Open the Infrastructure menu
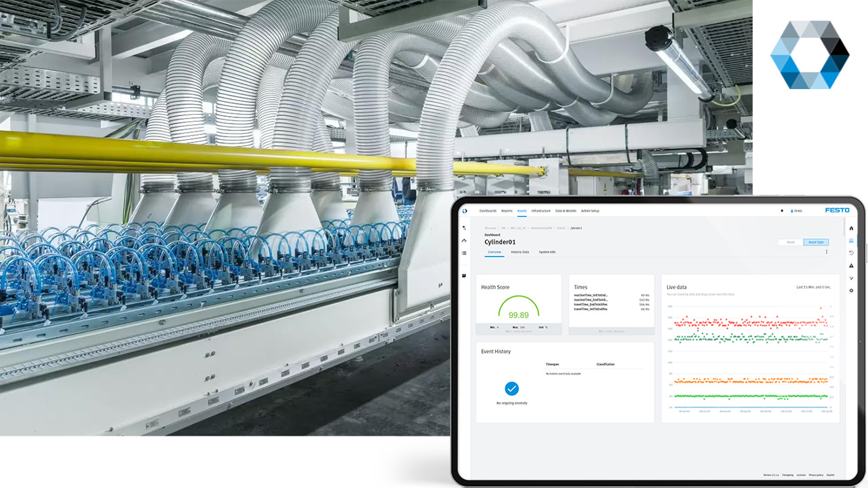 pos(541,210)
